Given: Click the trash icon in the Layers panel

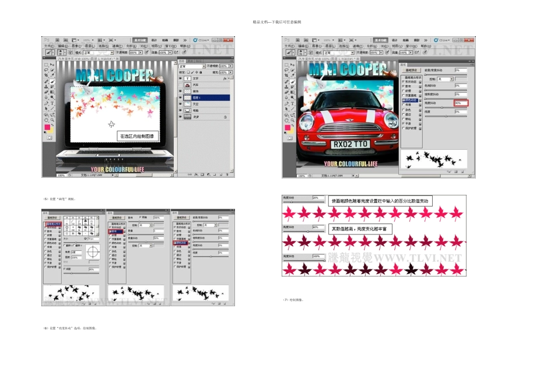Looking at the screenshot, I should (227, 174).
